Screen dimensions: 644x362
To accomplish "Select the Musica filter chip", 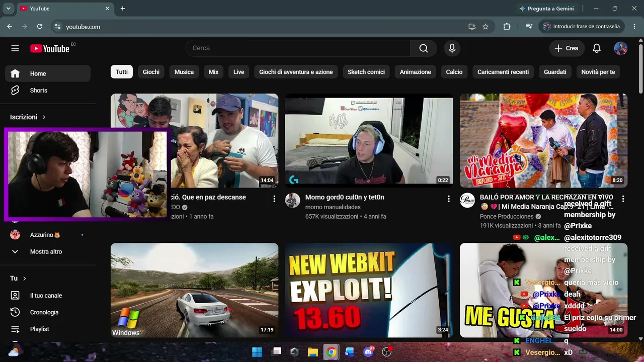I will tap(184, 72).
